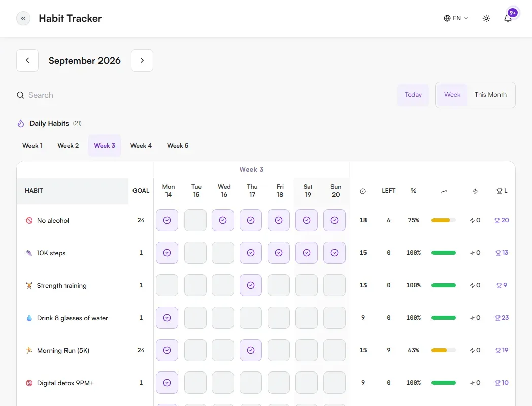Image resolution: width=532 pixels, height=406 pixels.
Task: Click the Digital detox 9PM+ label
Action: pos(65,383)
